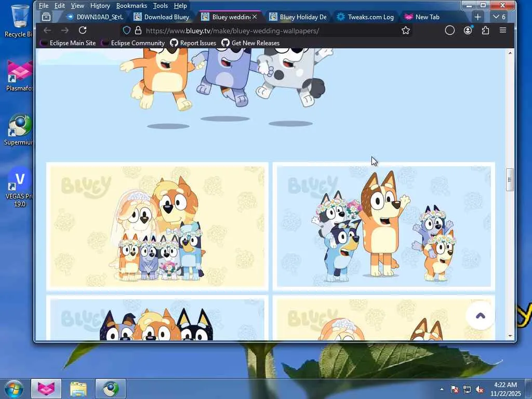This screenshot has width=532, height=399.
Task: Click the page scrollbar down arrow
Action: pyautogui.click(x=510, y=336)
